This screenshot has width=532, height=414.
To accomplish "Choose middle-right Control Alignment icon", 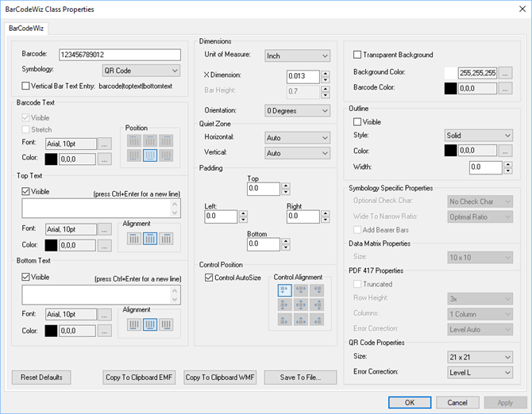I will pyautogui.click(x=317, y=305).
